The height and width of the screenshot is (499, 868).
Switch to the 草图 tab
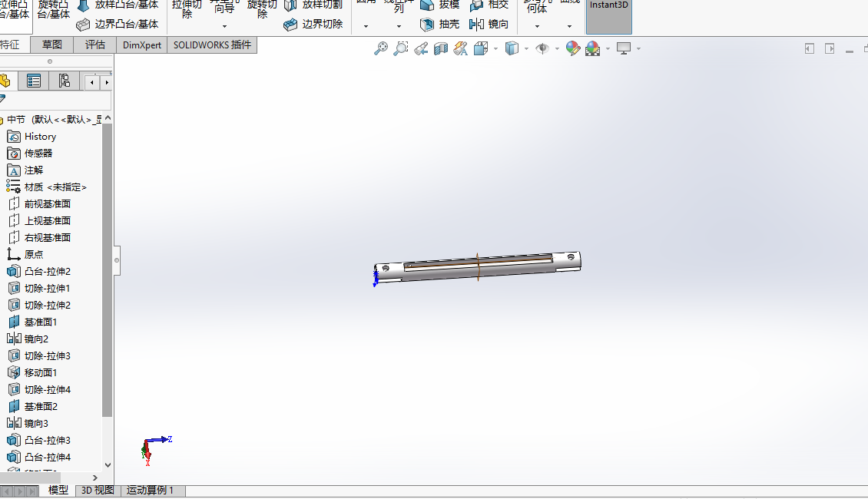pos(52,45)
